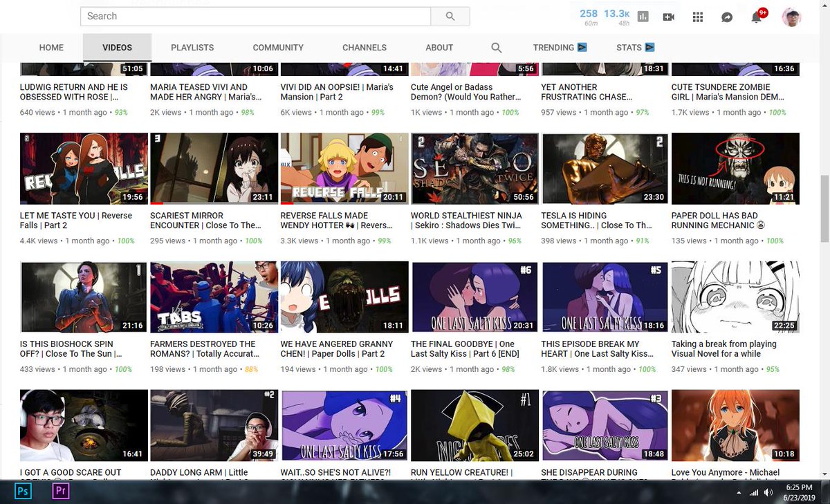Open the 39:49 Little Nightmares thumbnail

coord(214,426)
